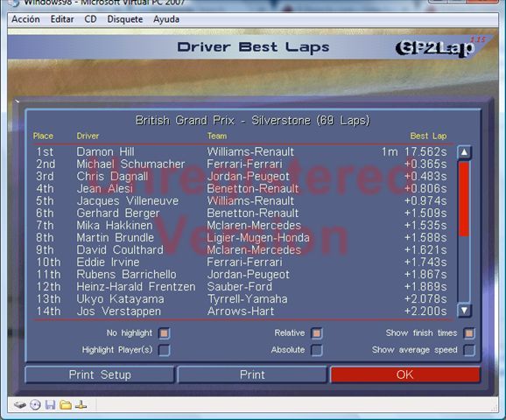Select the Gerhard Berger row

click(241, 213)
